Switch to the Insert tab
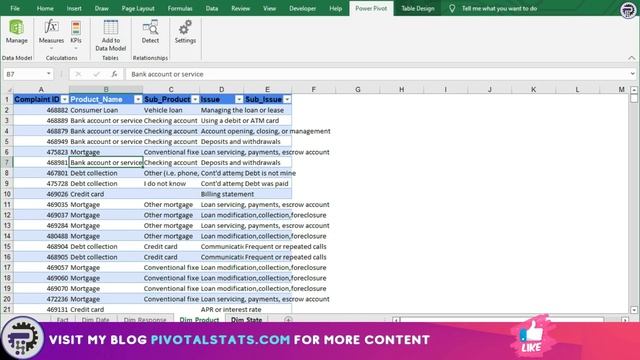 [x=74, y=8]
